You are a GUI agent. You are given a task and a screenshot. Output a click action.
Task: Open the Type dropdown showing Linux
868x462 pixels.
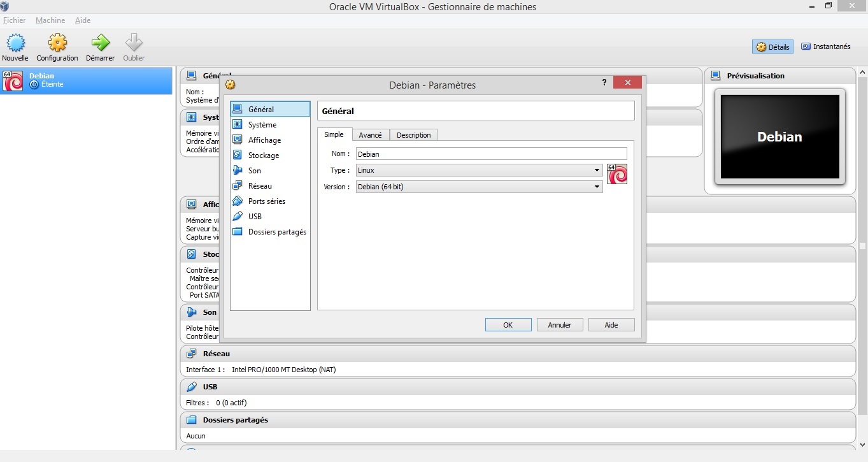pyautogui.click(x=479, y=170)
